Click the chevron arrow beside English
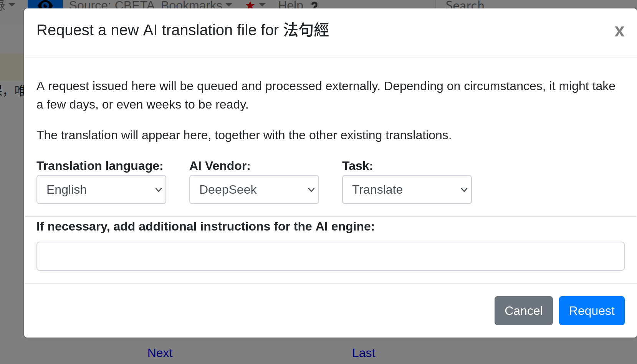The height and width of the screenshot is (364, 637). (158, 190)
